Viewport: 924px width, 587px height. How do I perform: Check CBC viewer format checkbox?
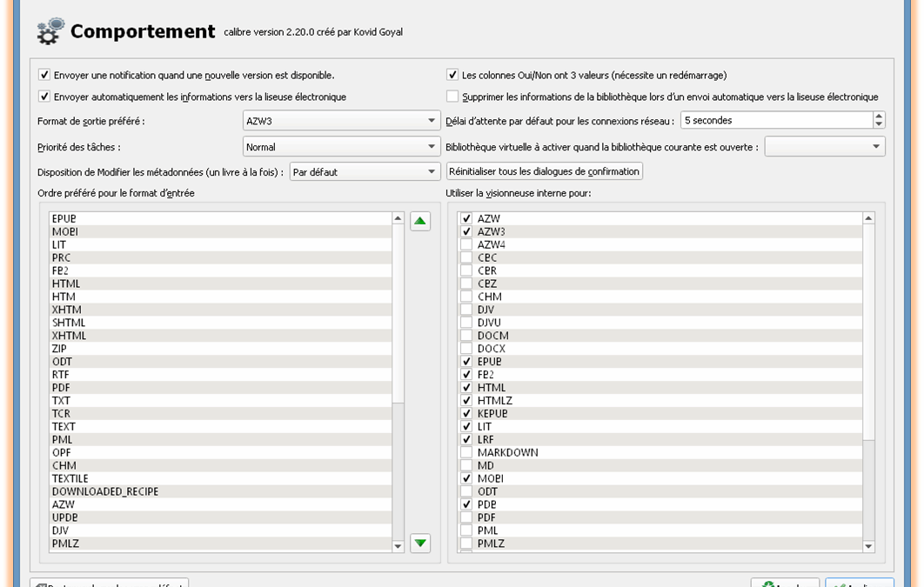pos(466,257)
